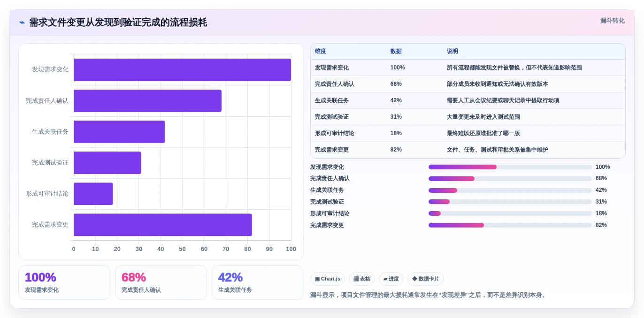This screenshot has width=644, height=318.
Task: Click the 完成责任人确认 chart bar
Action: [x=147, y=101]
